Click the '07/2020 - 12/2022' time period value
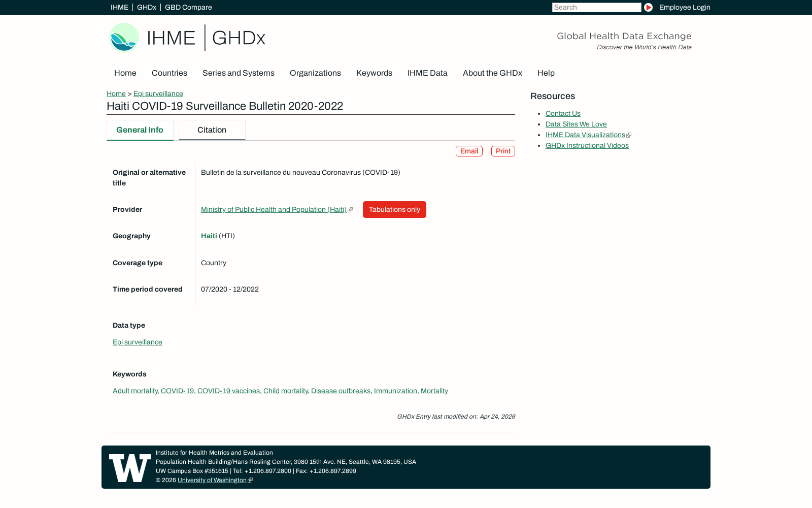The height and width of the screenshot is (508, 812). point(230,289)
